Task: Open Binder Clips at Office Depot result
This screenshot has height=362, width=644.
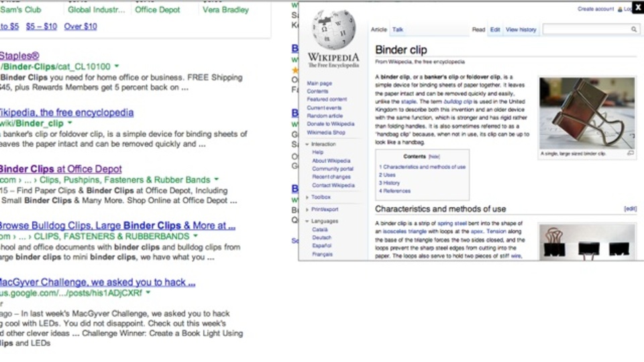Action: pos(61,169)
